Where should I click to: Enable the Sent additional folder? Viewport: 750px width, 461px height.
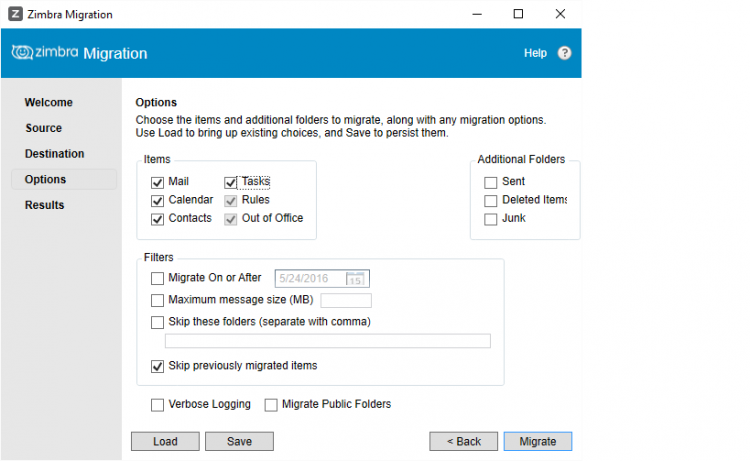coord(490,183)
